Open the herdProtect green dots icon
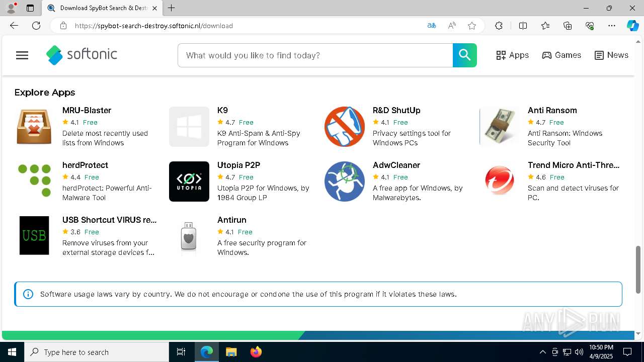Viewport: 644px width, 362px height. coord(34,182)
